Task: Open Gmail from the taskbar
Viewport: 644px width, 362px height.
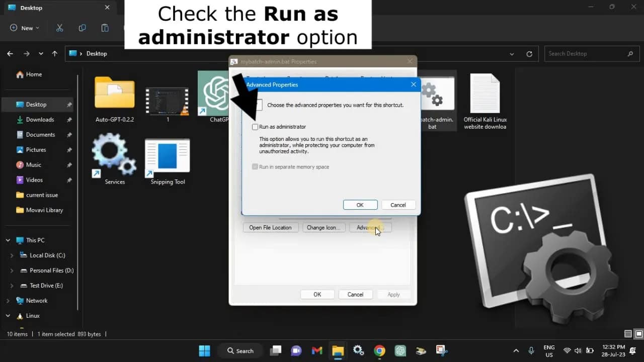Action: 316,350
